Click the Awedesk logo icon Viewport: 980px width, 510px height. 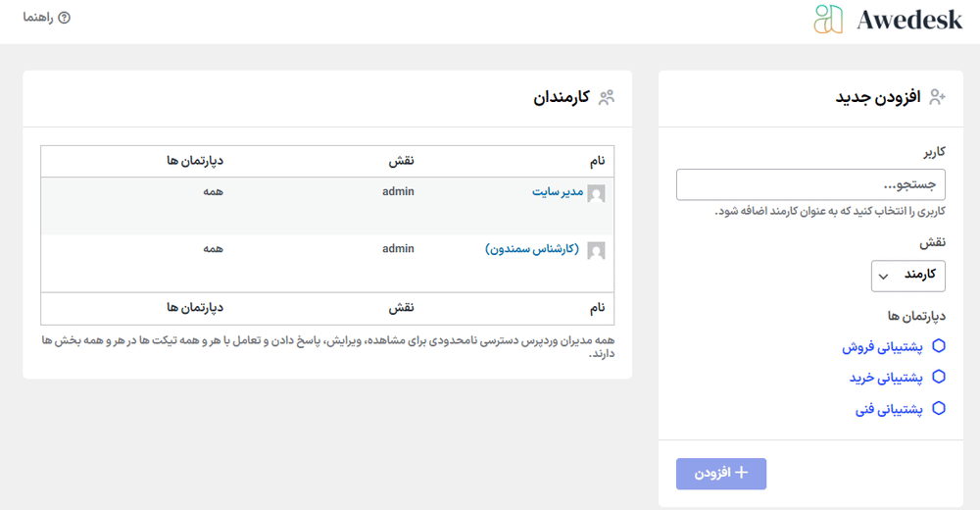tap(828, 20)
